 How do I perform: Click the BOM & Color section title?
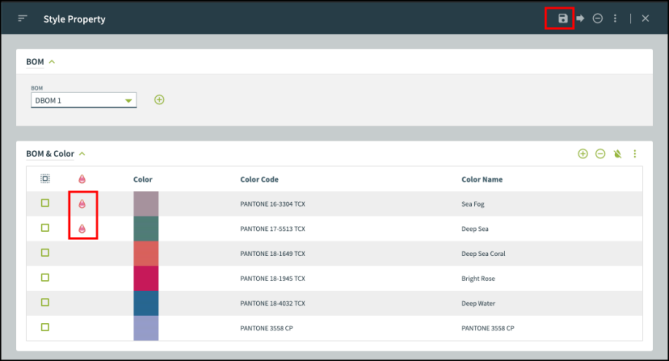tap(50, 154)
